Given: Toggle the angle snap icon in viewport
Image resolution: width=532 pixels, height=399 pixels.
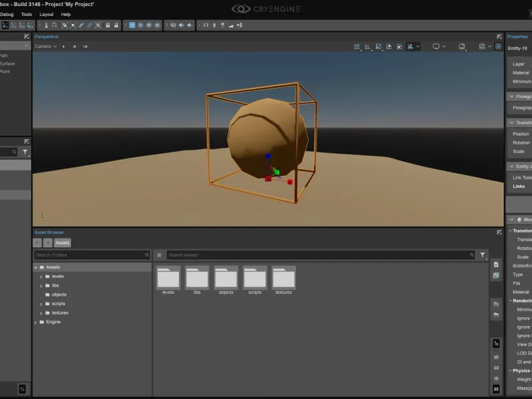Looking at the screenshot, I should (x=368, y=47).
